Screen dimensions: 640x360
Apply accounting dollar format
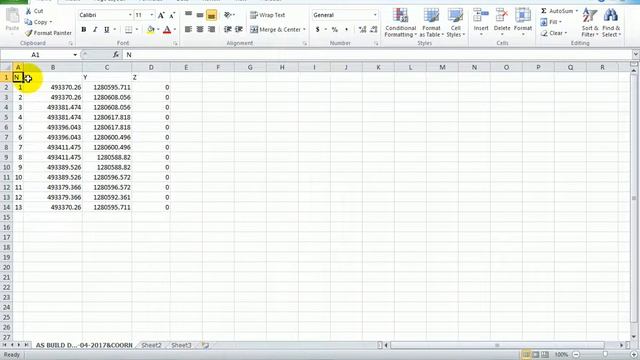[318, 29]
